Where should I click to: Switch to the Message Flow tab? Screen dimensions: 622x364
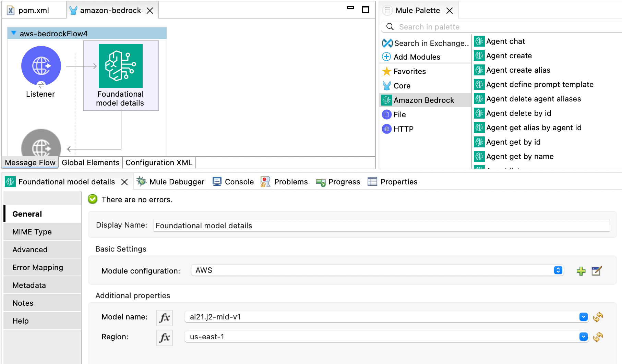[30, 162]
